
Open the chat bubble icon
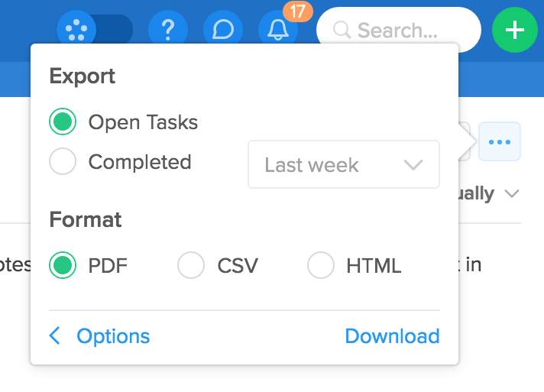(223, 29)
